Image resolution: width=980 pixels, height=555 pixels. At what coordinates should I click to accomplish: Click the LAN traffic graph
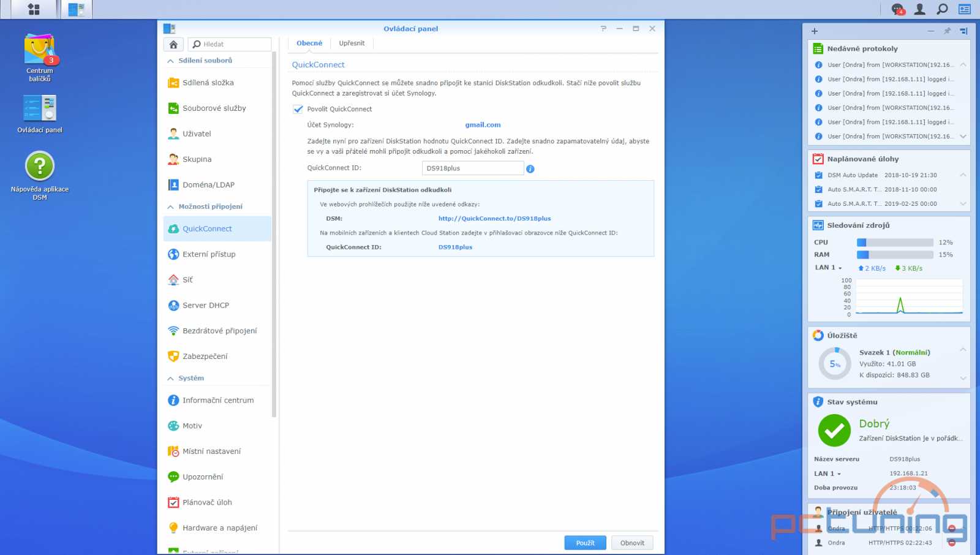click(x=908, y=297)
